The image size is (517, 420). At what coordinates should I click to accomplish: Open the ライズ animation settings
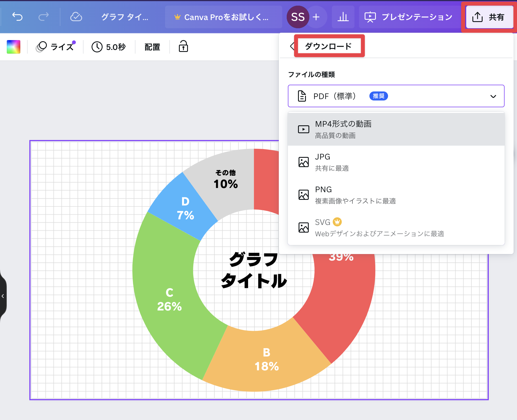(x=56, y=47)
